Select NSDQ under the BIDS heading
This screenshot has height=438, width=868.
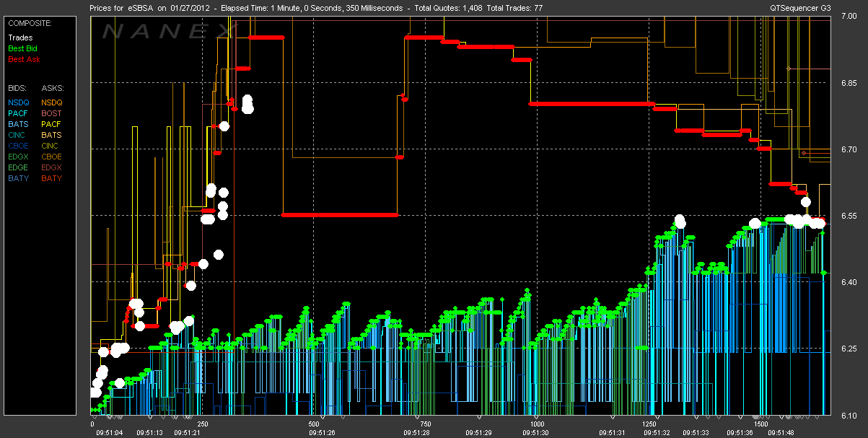tap(19, 103)
